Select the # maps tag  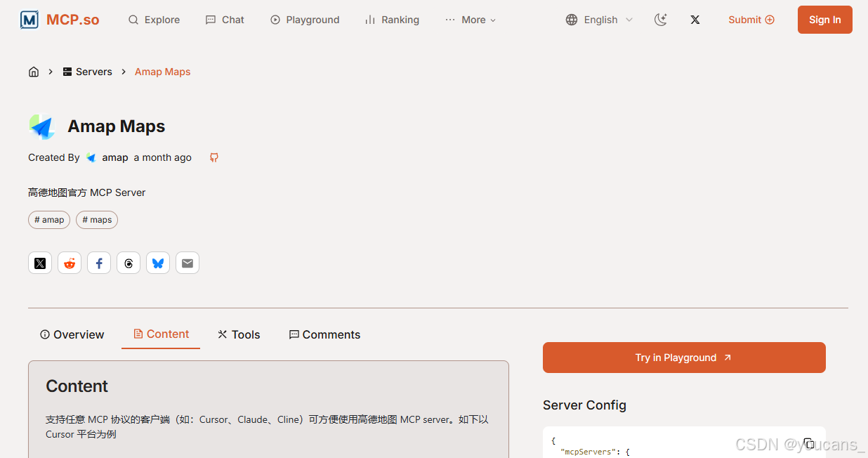[97, 220]
